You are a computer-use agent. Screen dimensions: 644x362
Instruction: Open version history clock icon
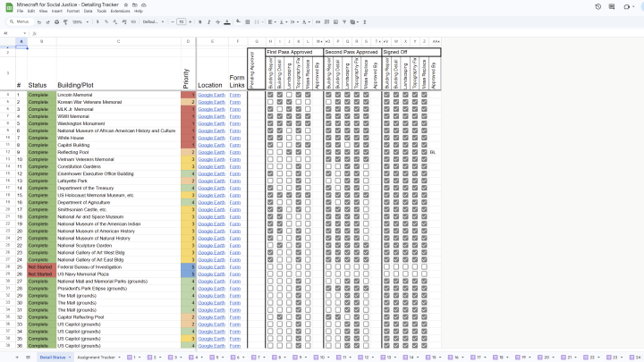598,6
